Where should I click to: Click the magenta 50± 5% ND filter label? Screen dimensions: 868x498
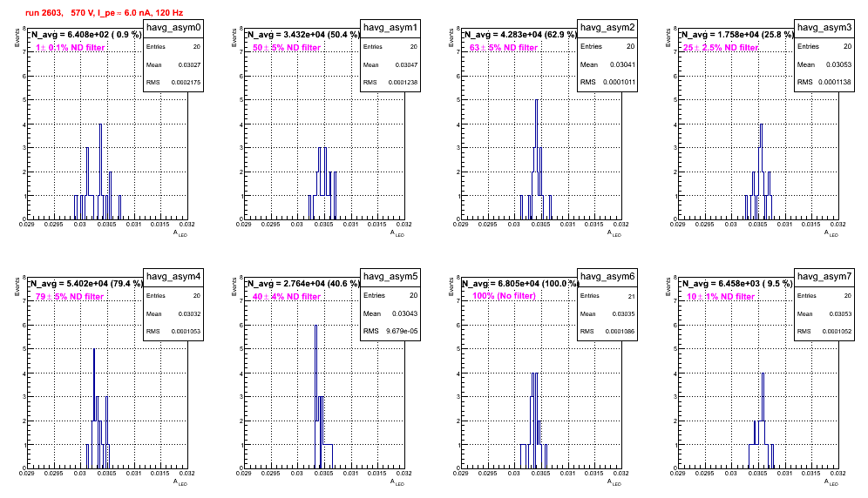click(x=287, y=48)
